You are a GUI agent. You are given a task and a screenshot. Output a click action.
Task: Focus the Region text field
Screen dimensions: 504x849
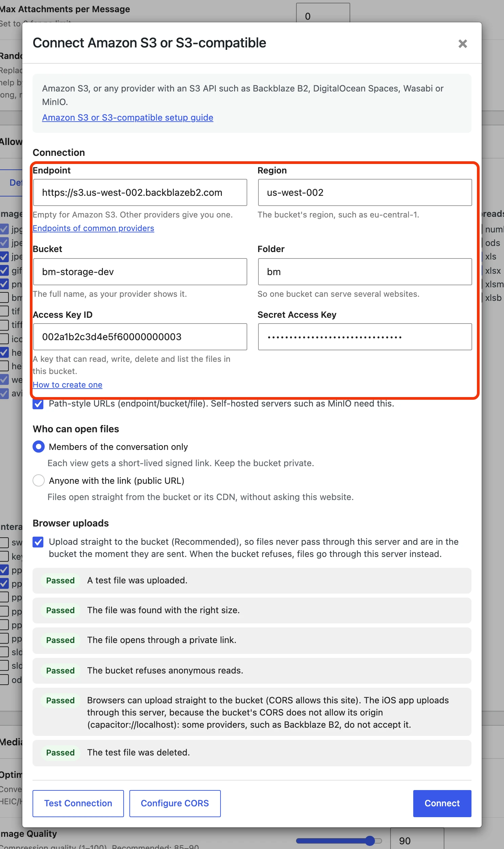(x=365, y=192)
